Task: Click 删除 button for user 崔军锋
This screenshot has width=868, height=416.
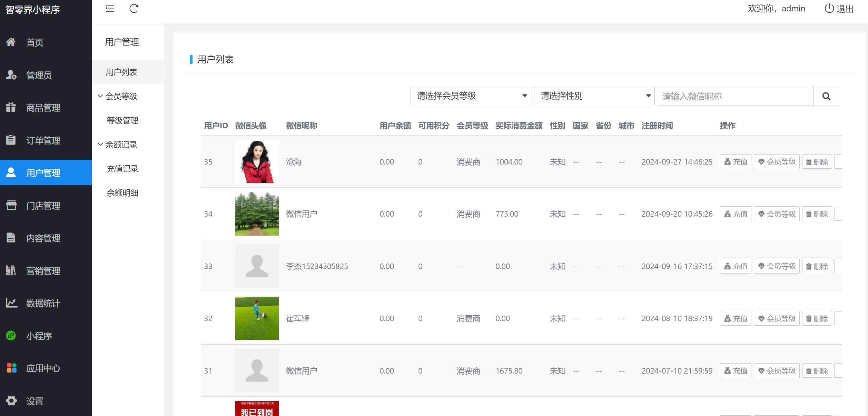Action: coord(817,318)
